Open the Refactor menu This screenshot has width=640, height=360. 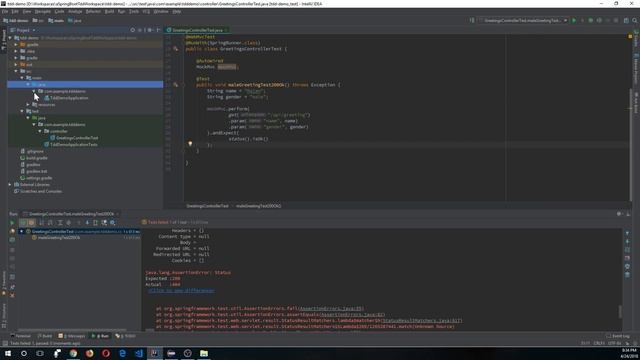tap(93, 11)
